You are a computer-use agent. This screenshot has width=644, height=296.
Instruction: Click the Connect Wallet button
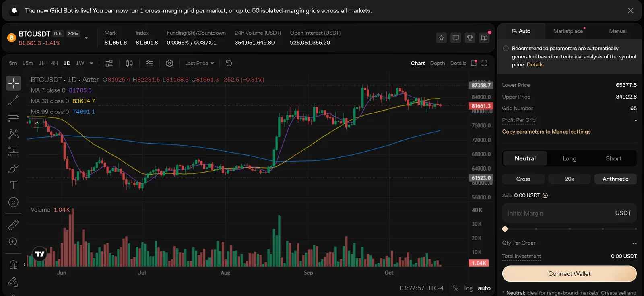[x=570, y=274]
